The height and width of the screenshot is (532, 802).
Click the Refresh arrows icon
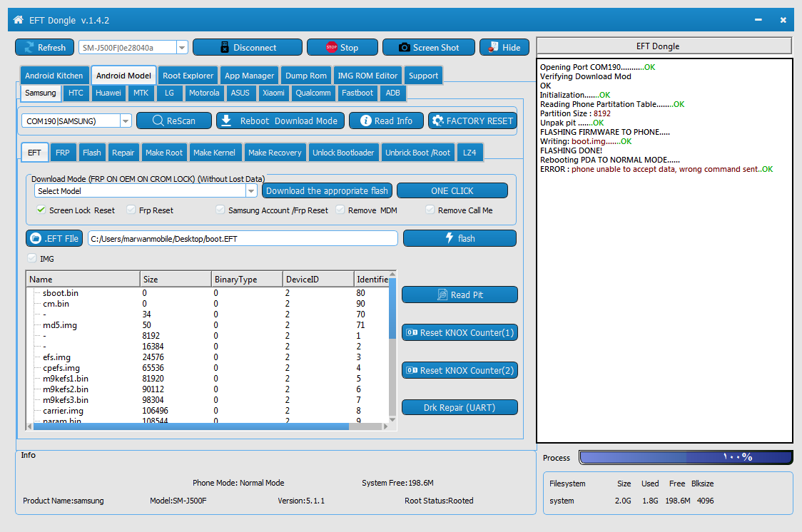(x=29, y=48)
